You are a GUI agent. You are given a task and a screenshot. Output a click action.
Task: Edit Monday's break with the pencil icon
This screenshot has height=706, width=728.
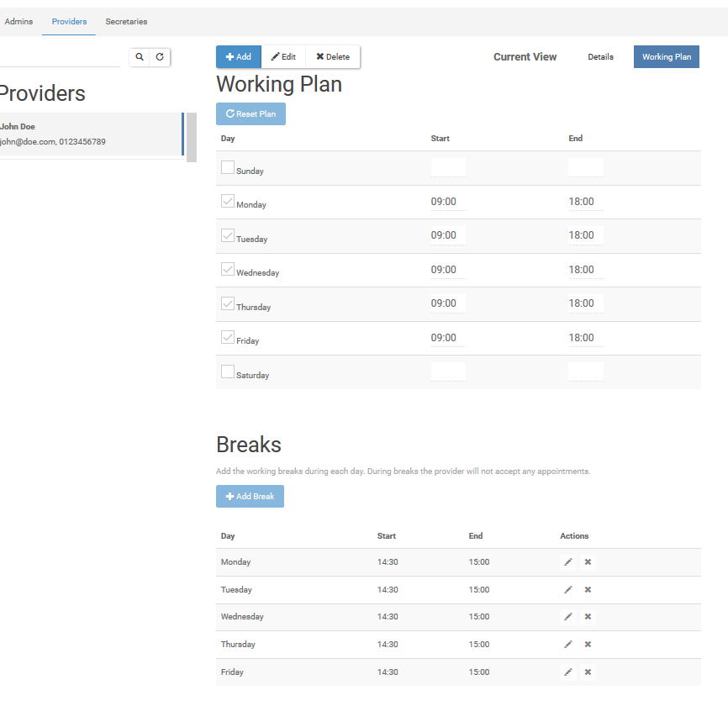coord(567,561)
